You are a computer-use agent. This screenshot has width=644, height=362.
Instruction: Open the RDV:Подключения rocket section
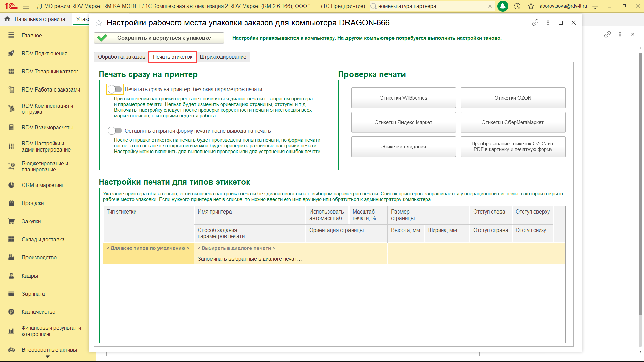click(44, 53)
